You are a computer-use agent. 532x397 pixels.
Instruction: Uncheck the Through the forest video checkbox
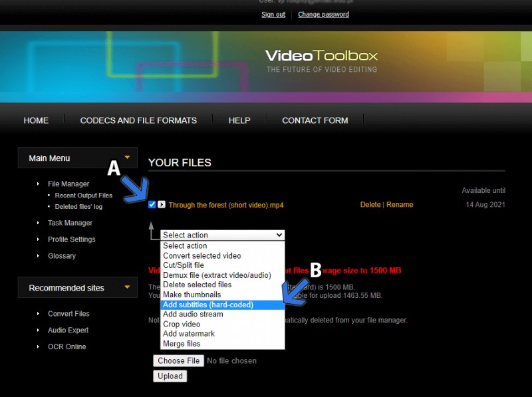pyautogui.click(x=152, y=205)
